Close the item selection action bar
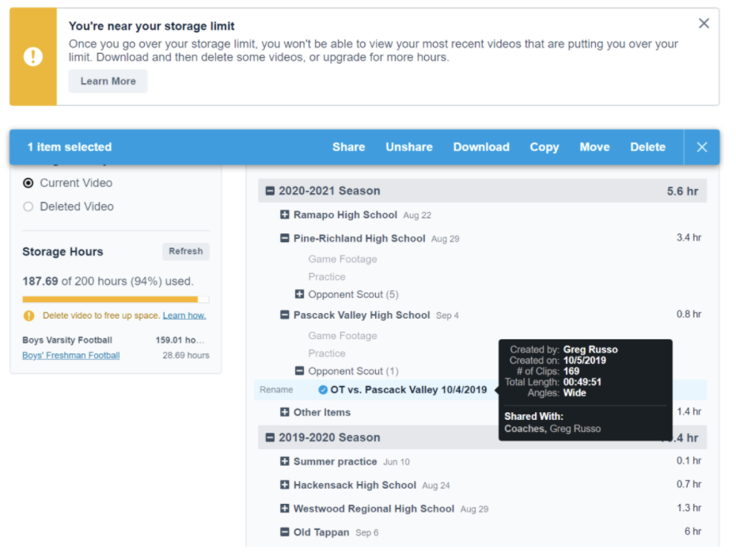The image size is (736, 560). pos(701,147)
